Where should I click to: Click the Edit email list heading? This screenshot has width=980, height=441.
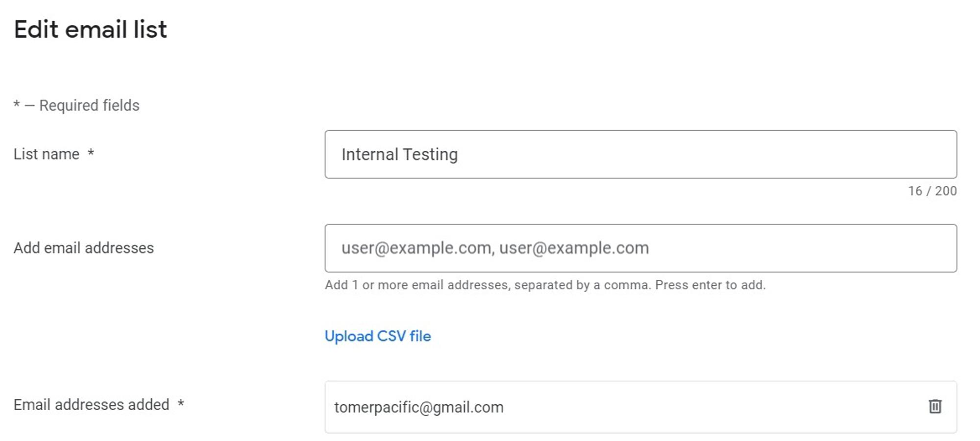pos(91,29)
